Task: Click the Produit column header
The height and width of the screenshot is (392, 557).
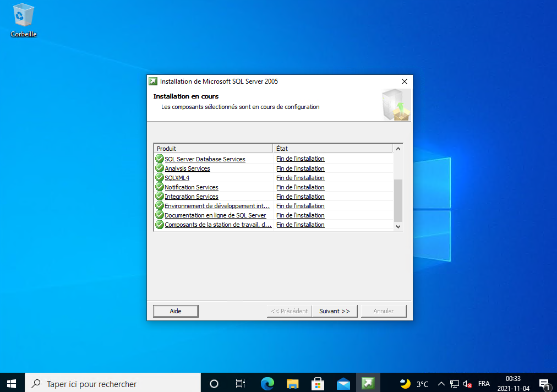Action: click(x=213, y=149)
